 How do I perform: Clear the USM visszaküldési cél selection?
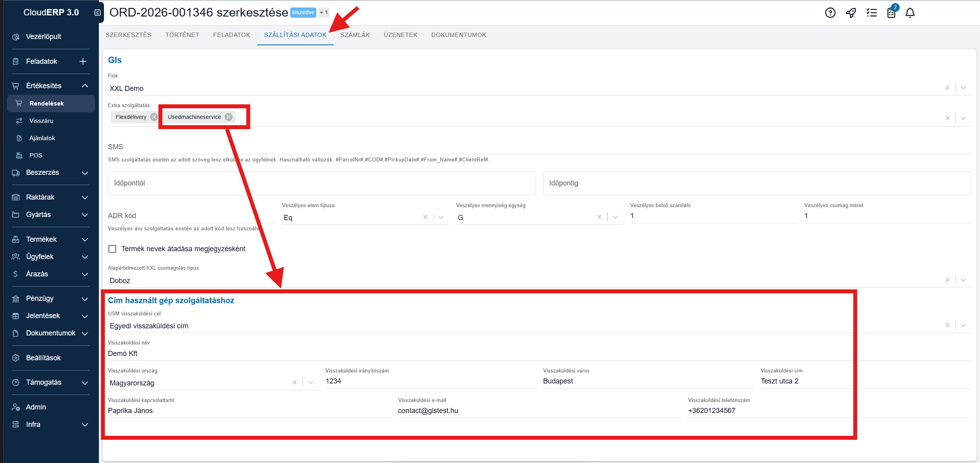point(948,325)
